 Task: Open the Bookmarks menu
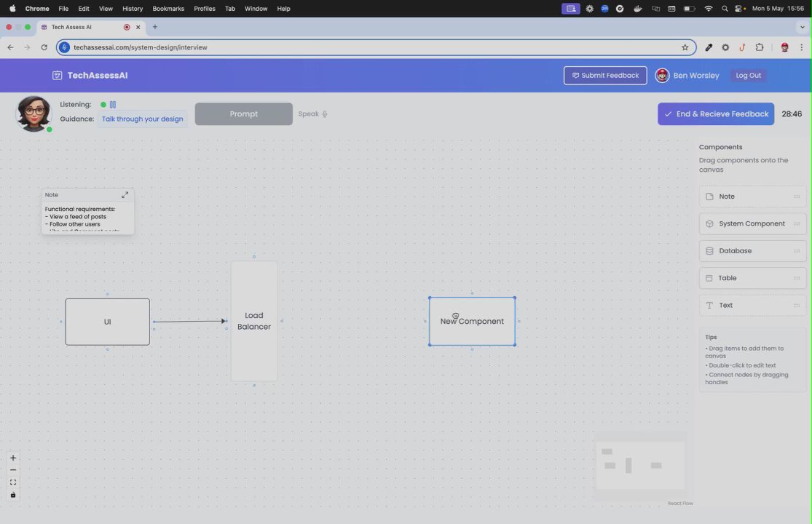click(x=168, y=9)
